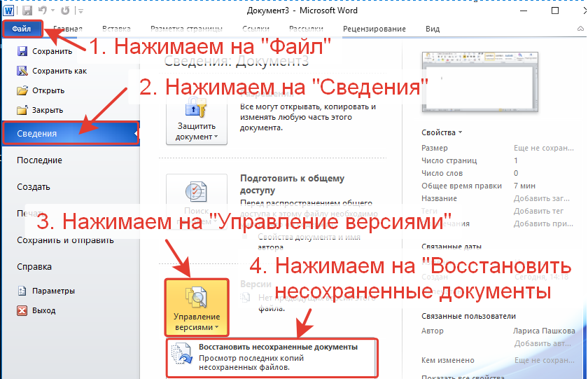Switch to the Вид tab
This screenshot has width=588, height=379.
point(433,29)
